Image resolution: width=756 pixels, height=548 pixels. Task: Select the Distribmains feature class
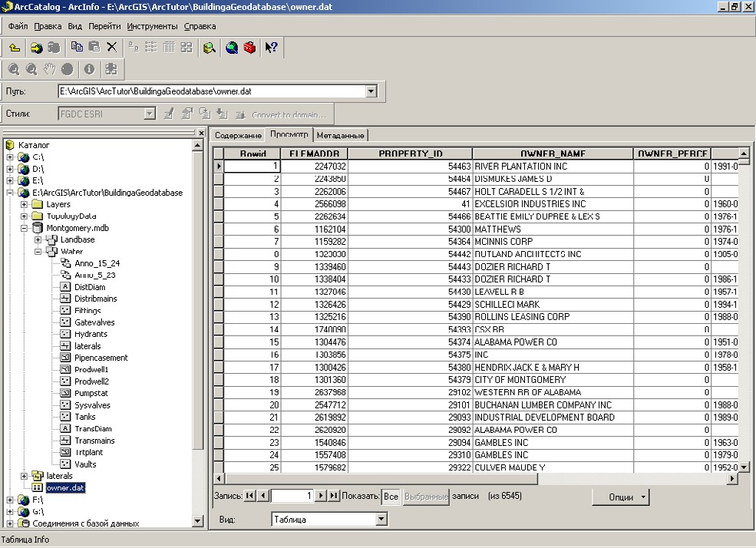(x=95, y=299)
